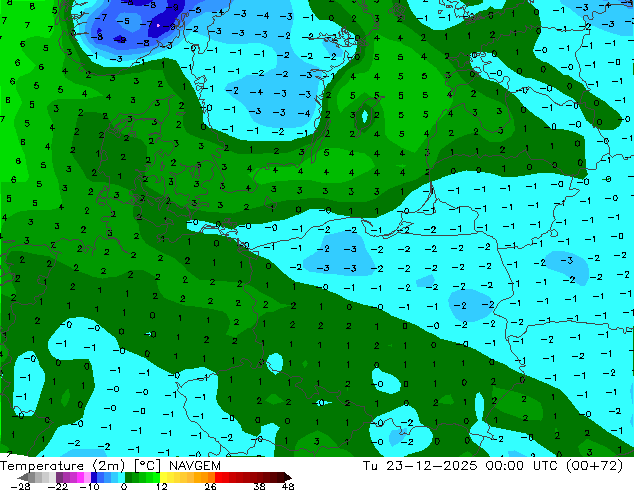634x490 pixels.
Task: Click the dark maroon right arrow end of color bar
Action: pos(288,477)
